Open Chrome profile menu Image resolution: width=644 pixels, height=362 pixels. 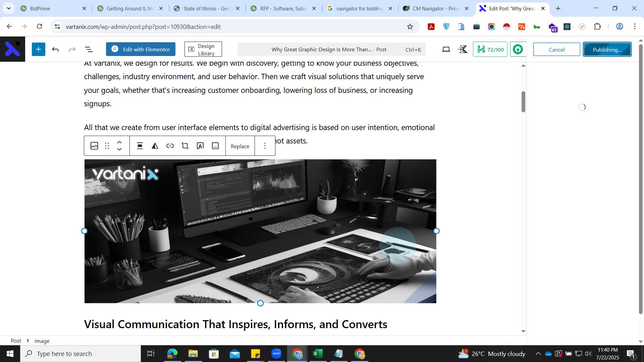point(620,26)
